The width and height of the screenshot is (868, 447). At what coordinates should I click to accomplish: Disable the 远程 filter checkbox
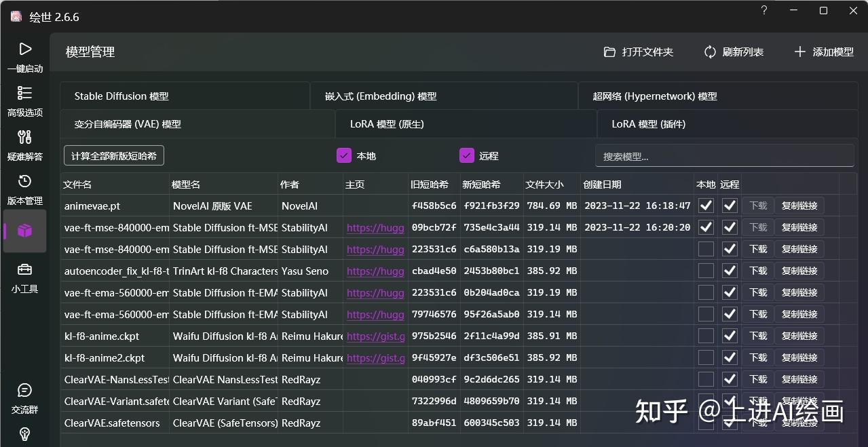[467, 155]
